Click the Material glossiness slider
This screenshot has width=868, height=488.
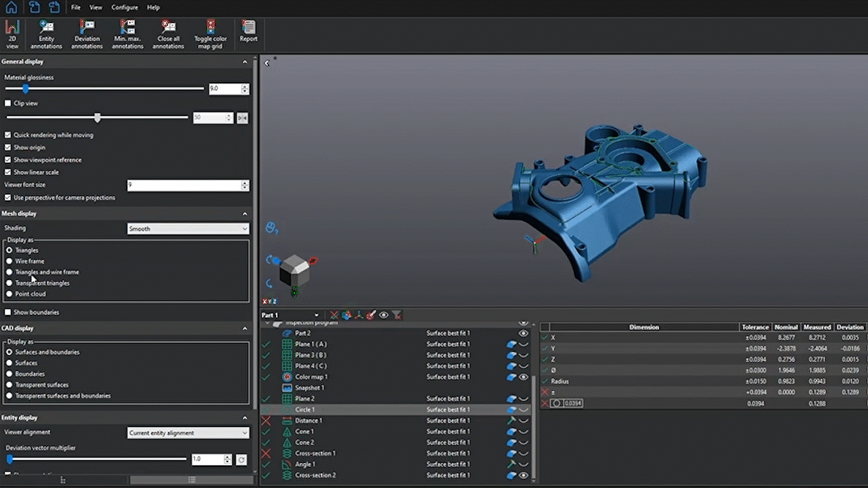(x=104, y=89)
